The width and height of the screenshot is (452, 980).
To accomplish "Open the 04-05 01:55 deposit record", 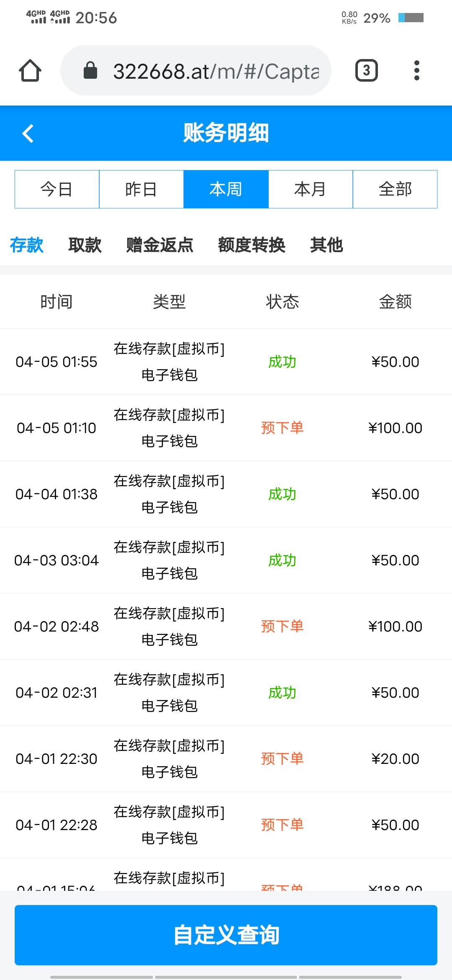I will (x=226, y=362).
